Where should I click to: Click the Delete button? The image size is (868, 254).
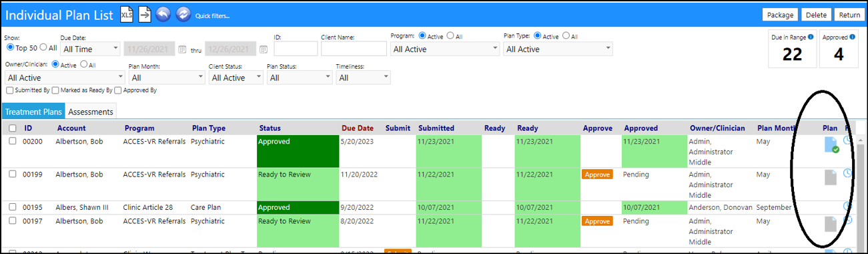coord(816,15)
